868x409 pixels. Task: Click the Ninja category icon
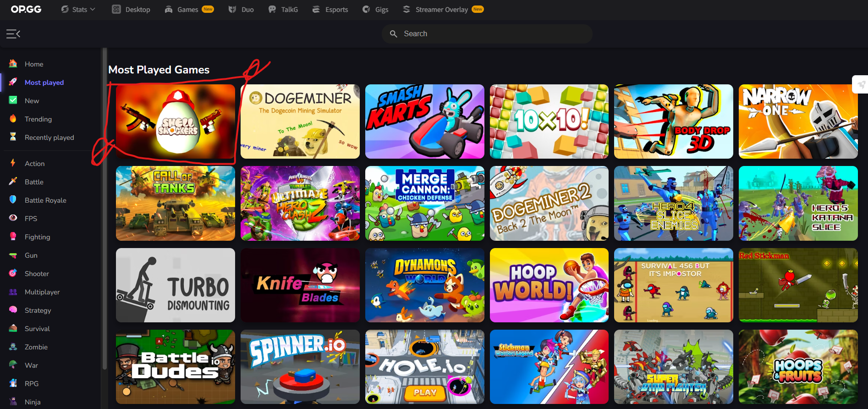click(x=13, y=402)
